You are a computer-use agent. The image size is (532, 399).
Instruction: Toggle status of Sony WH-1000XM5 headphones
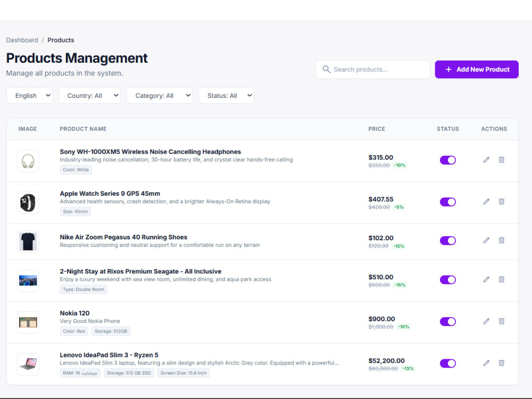point(448,160)
